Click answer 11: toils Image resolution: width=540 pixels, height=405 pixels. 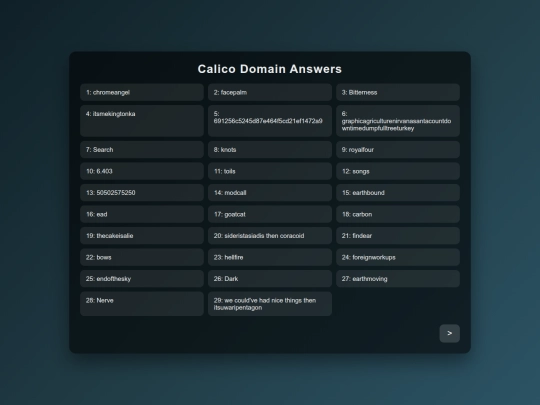(x=270, y=171)
